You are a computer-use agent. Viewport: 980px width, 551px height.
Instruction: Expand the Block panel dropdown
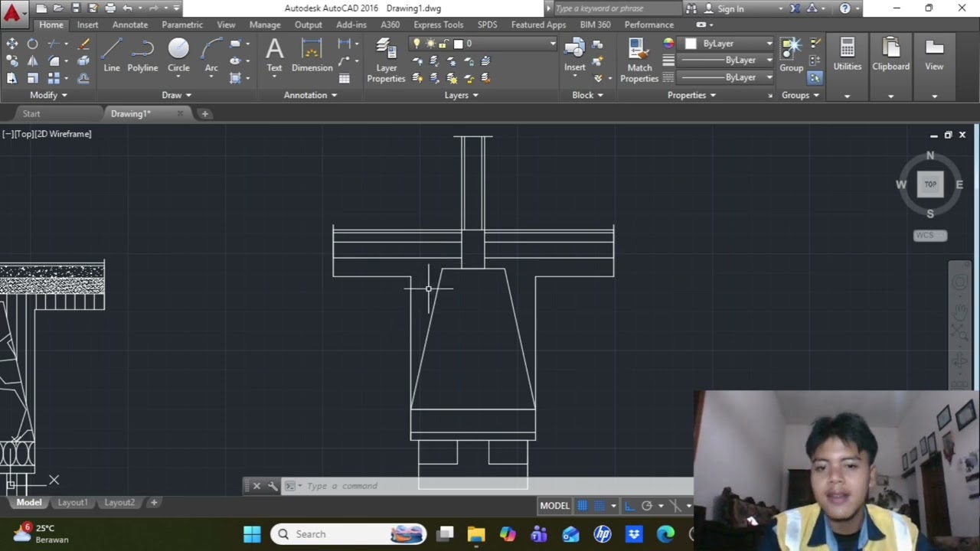587,95
